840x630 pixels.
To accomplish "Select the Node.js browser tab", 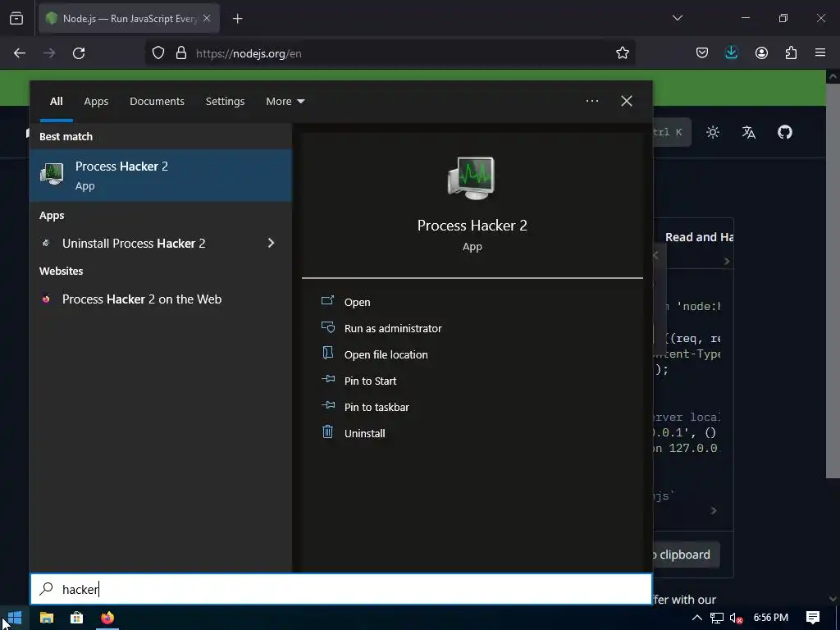I will (x=129, y=18).
